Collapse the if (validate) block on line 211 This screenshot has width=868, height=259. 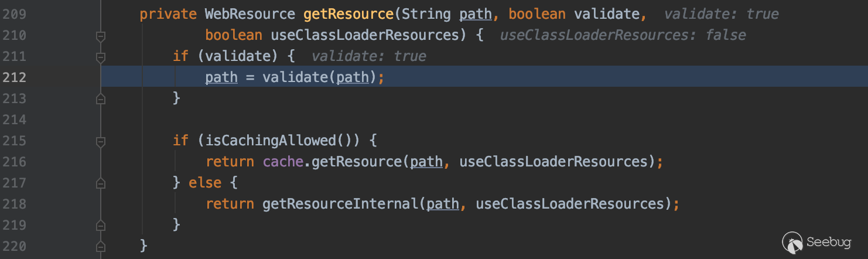click(101, 57)
